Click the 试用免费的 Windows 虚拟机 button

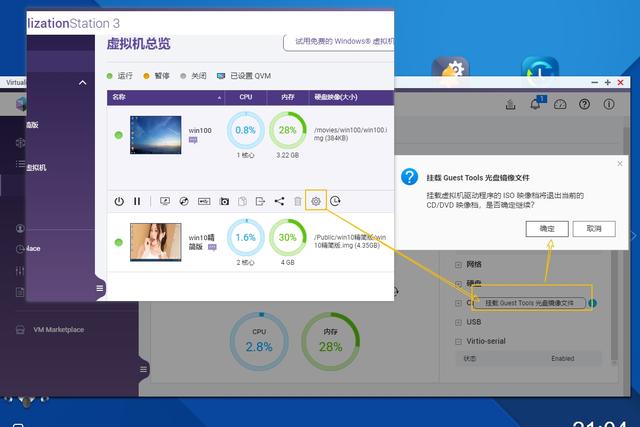tap(339, 42)
